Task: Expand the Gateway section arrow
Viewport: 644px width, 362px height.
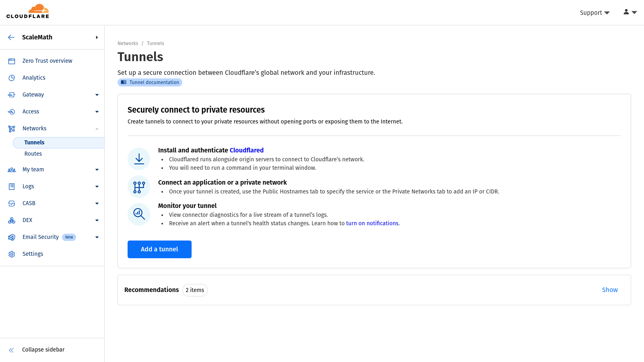Action: pos(97,95)
